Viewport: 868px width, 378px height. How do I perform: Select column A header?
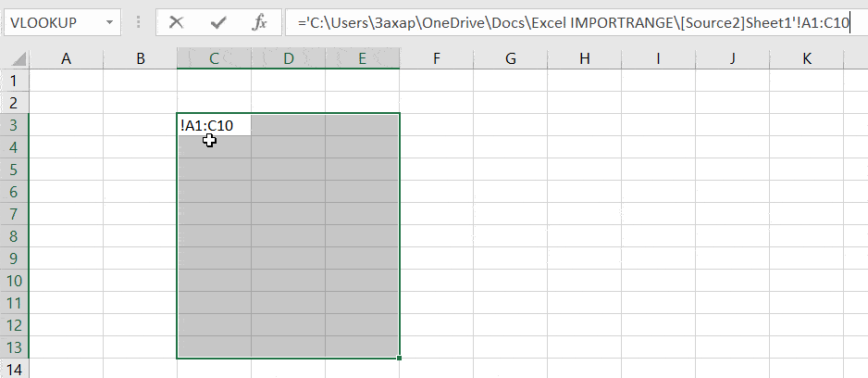coord(66,59)
